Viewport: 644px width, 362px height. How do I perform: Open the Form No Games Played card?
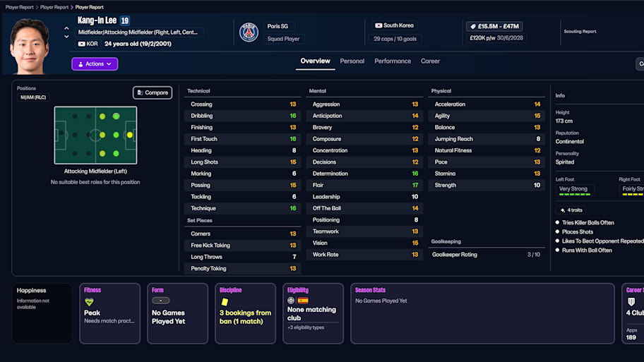point(177,313)
